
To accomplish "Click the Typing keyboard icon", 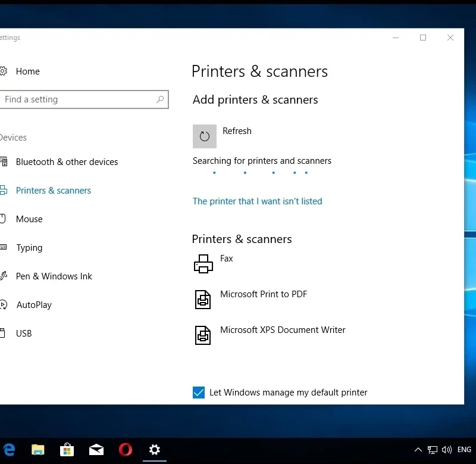I will pos(3,247).
